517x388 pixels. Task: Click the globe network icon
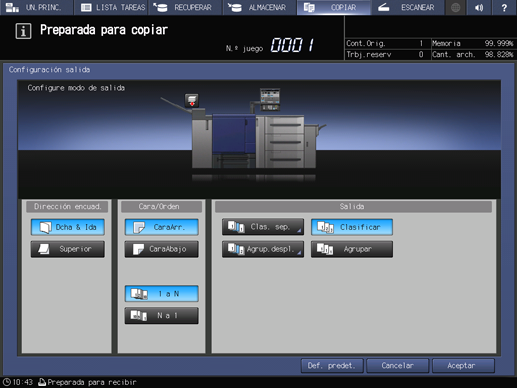455,7
